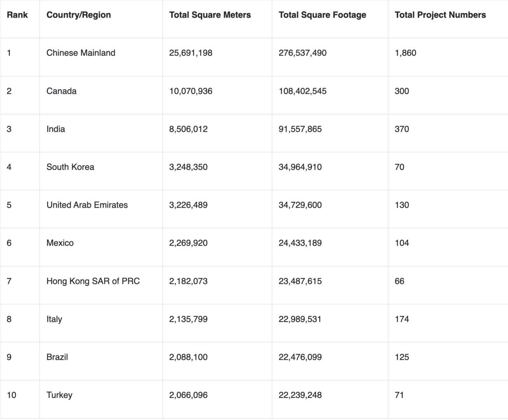Click the United Arab Emirates cell
This screenshot has height=420, width=508.
coord(87,205)
